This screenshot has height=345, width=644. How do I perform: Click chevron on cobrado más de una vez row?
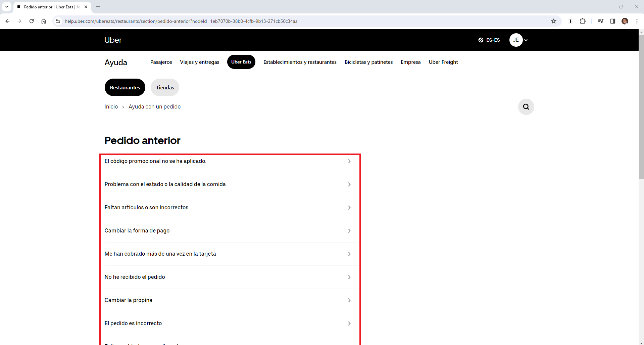349,254
